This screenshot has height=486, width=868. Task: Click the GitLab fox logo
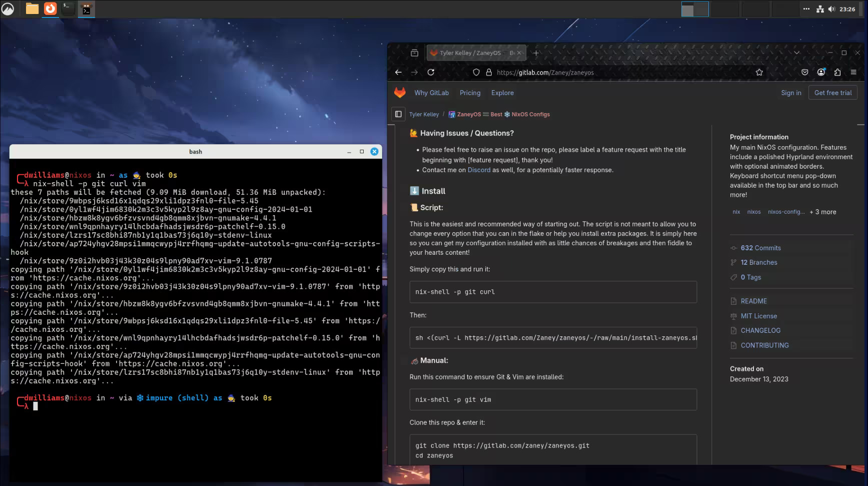pyautogui.click(x=399, y=92)
